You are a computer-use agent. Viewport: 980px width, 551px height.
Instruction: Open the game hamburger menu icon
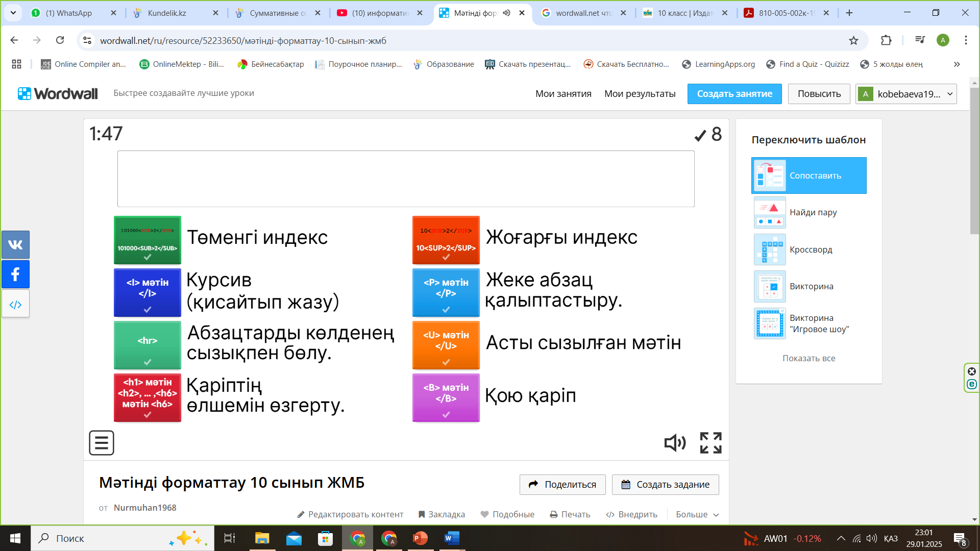click(x=101, y=443)
